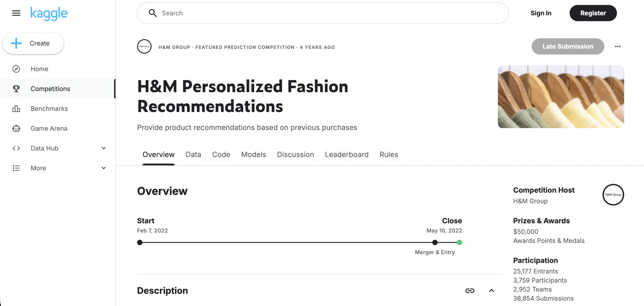Click the More label in the sidebar
This screenshot has width=644, height=306.
(x=38, y=168)
